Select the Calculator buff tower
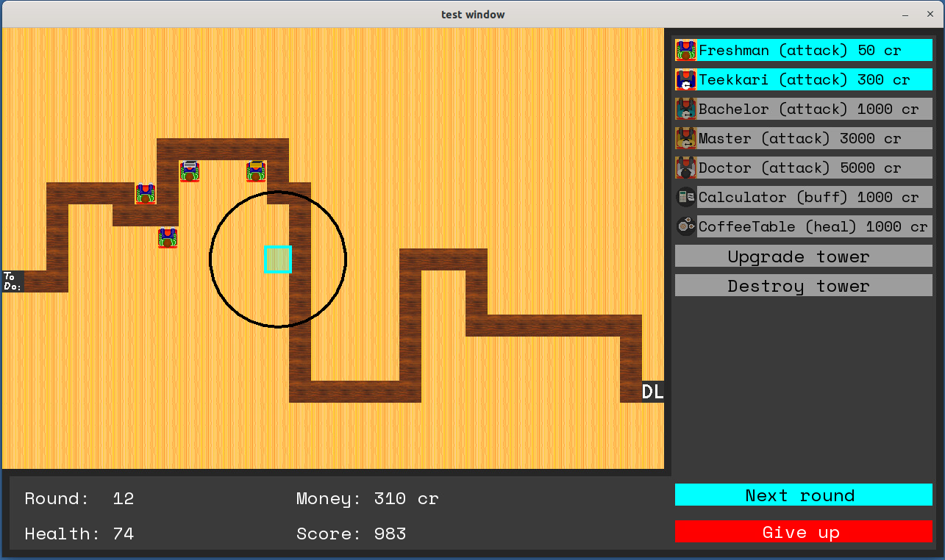945x560 pixels. click(804, 197)
